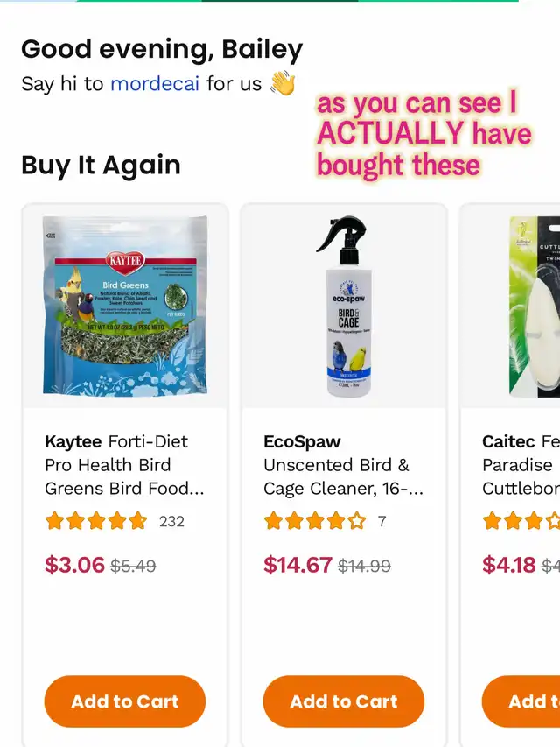Image resolution: width=560 pixels, height=747 pixels.
Task: View the EcoSpaw spray bottle image
Action: pos(344,307)
